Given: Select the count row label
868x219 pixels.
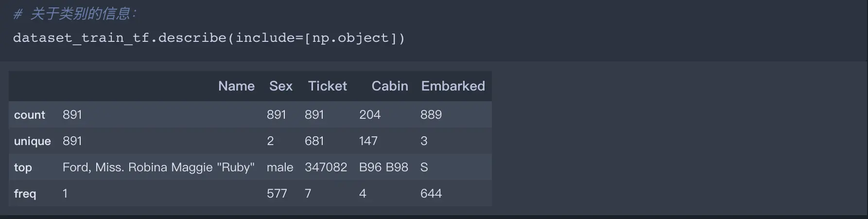Looking at the screenshot, I should coord(30,115).
